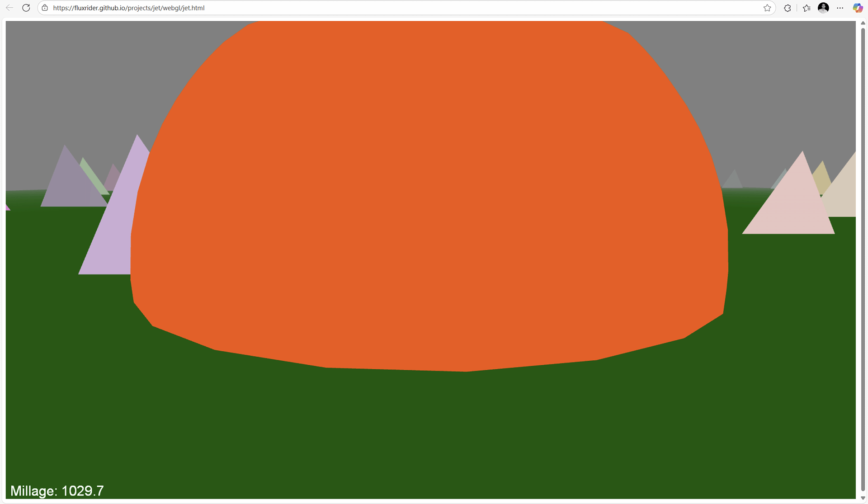Click the scrollbar up arrow
868x504 pixels.
click(863, 23)
